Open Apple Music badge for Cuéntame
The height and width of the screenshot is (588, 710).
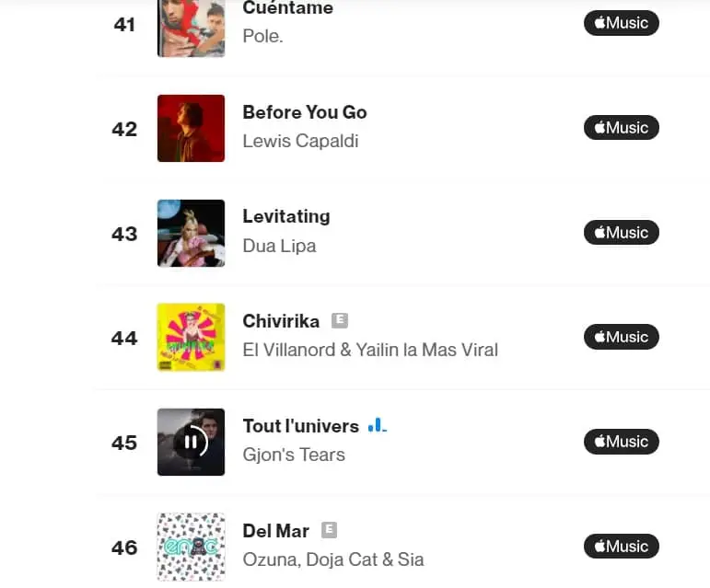point(622,23)
